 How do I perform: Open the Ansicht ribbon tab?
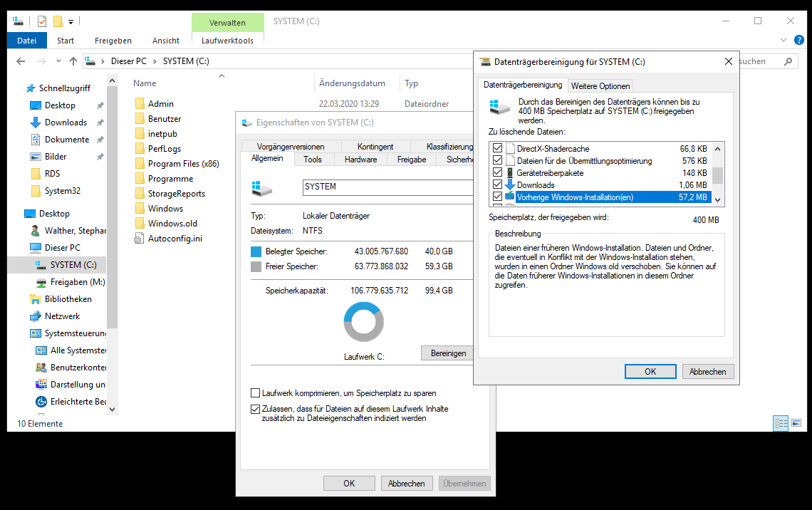point(166,41)
